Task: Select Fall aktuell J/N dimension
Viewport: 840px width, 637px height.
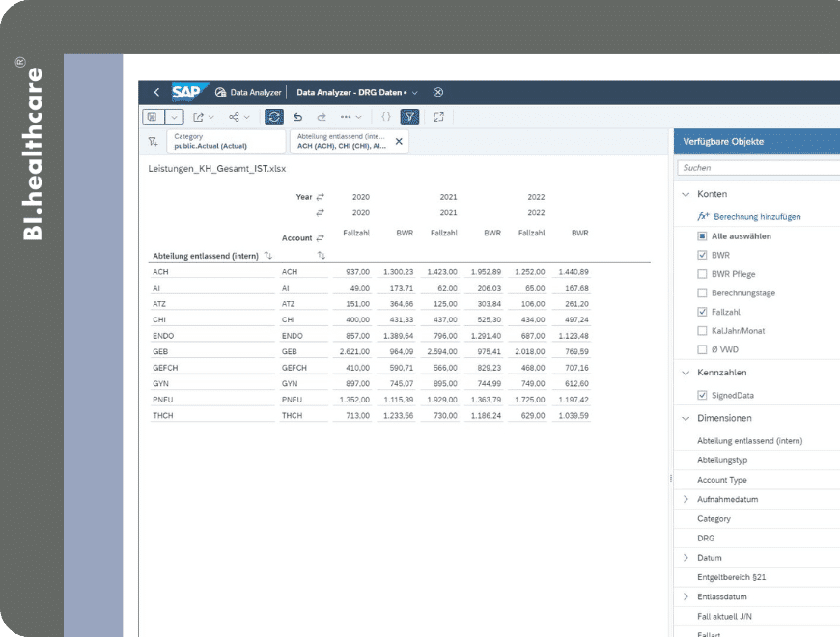Action: (x=724, y=616)
